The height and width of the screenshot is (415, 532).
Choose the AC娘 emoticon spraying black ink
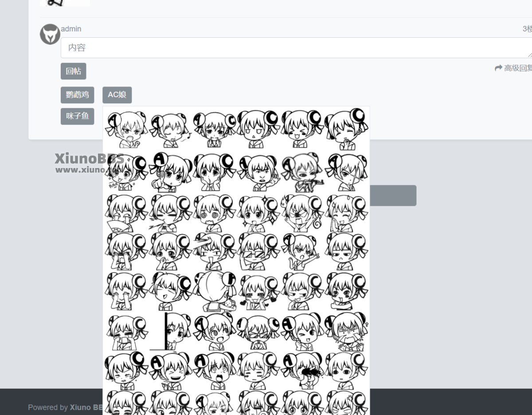(x=302, y=370)
